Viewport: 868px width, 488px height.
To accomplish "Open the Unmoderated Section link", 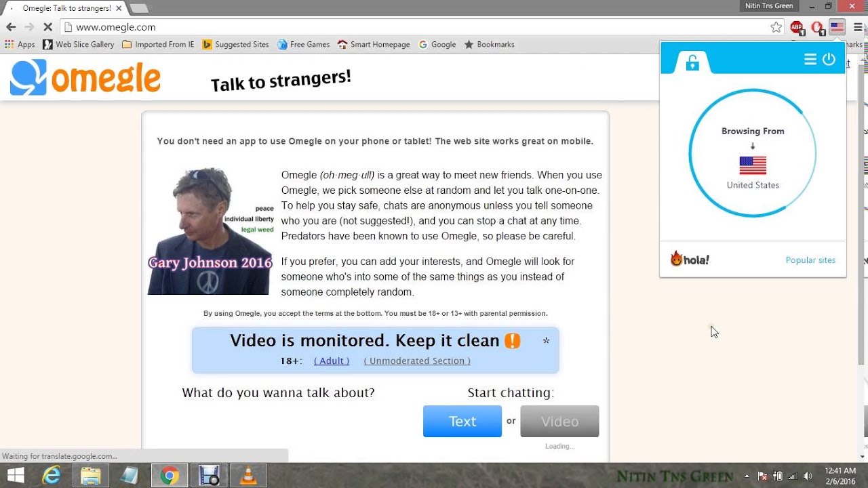I will pyautogui.click(x=417, y=361).
